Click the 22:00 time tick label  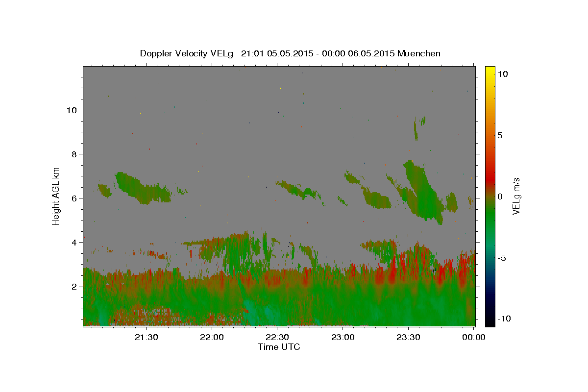point(212,338)
